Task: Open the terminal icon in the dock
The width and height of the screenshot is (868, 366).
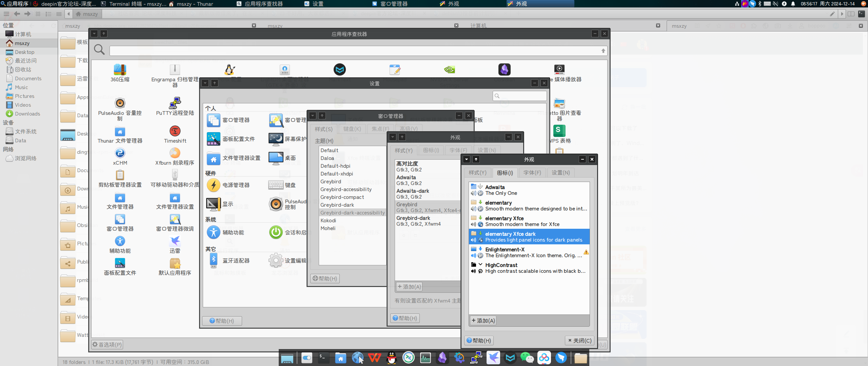Action: pos(323,358)
